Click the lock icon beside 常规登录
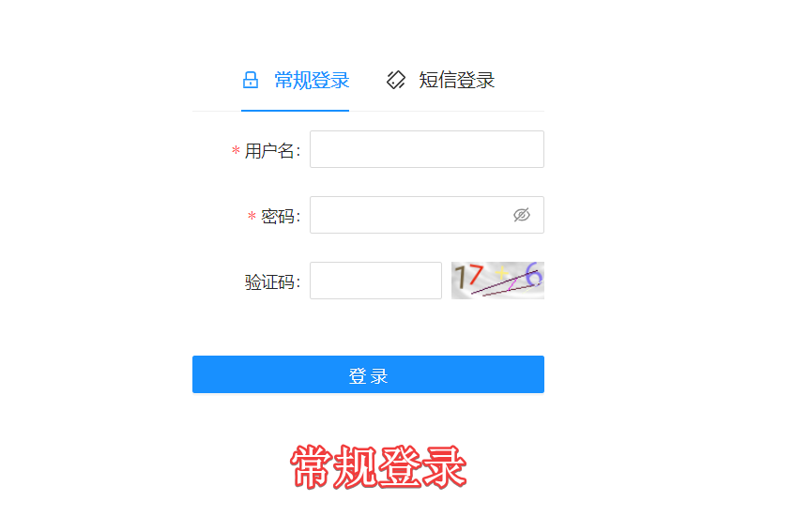The width and height of the screenshot is (794, 532). click(x=251, y=80)
